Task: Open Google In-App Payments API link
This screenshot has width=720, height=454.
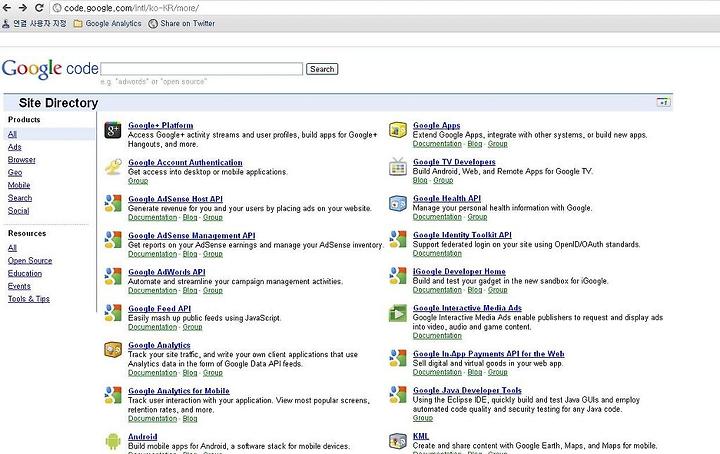Action: (489, 354)
